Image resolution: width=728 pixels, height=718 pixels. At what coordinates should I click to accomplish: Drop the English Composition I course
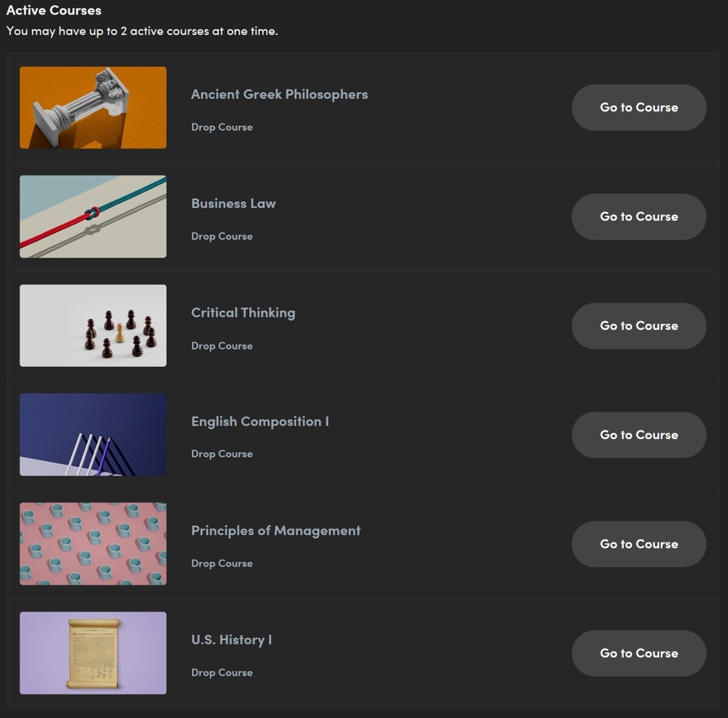click(x=221, y=454)
